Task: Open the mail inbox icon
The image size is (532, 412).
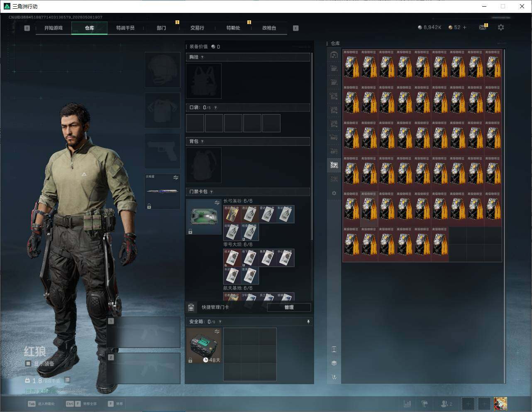Action: 482,27
